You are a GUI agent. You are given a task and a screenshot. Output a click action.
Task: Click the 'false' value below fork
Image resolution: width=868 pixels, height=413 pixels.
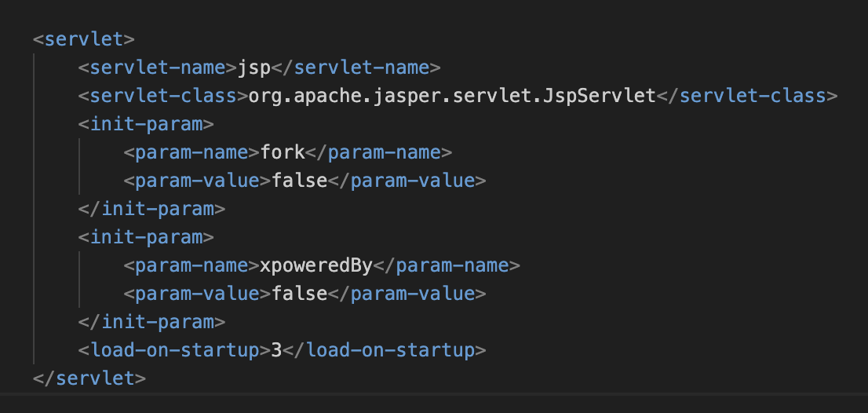pos(299,181)
